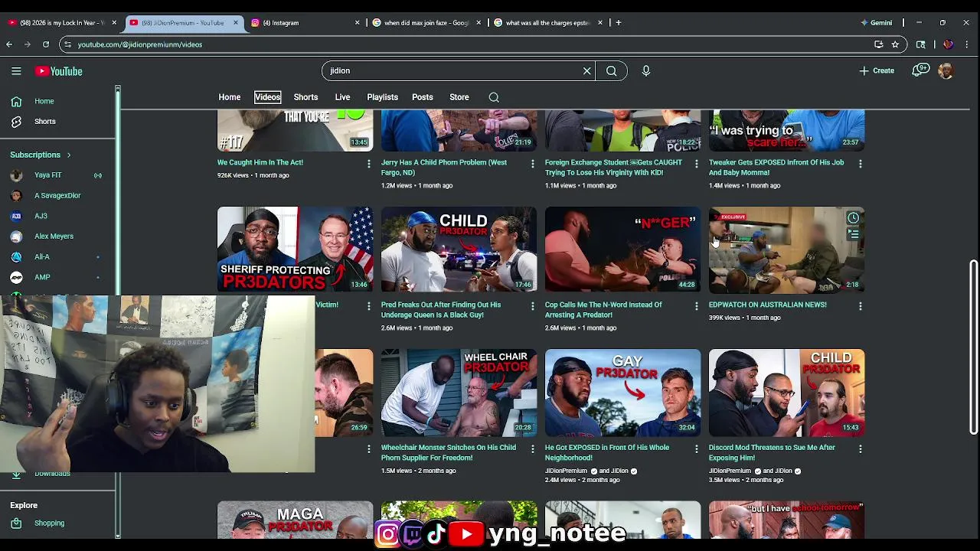This screenshot has height=551, width=980.
Task: Open options for Wheelchair Monster Snitches video
Action: 533,449
